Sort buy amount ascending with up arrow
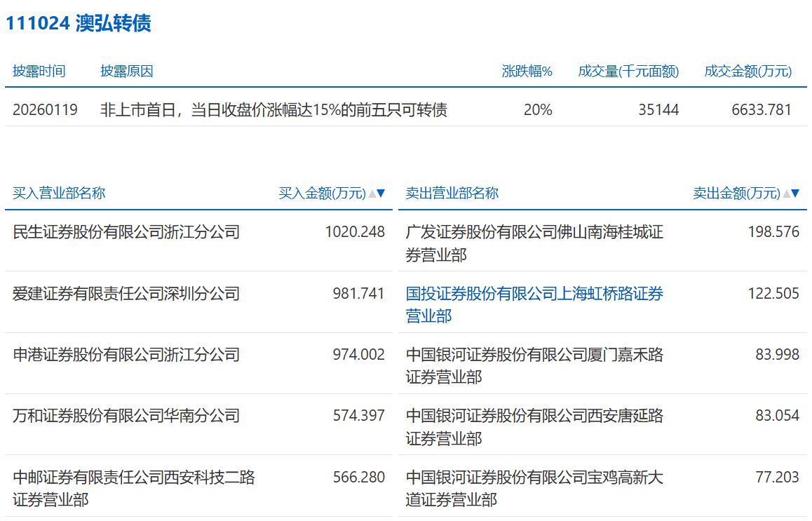 pyautogui.click(x=372, y=194)
